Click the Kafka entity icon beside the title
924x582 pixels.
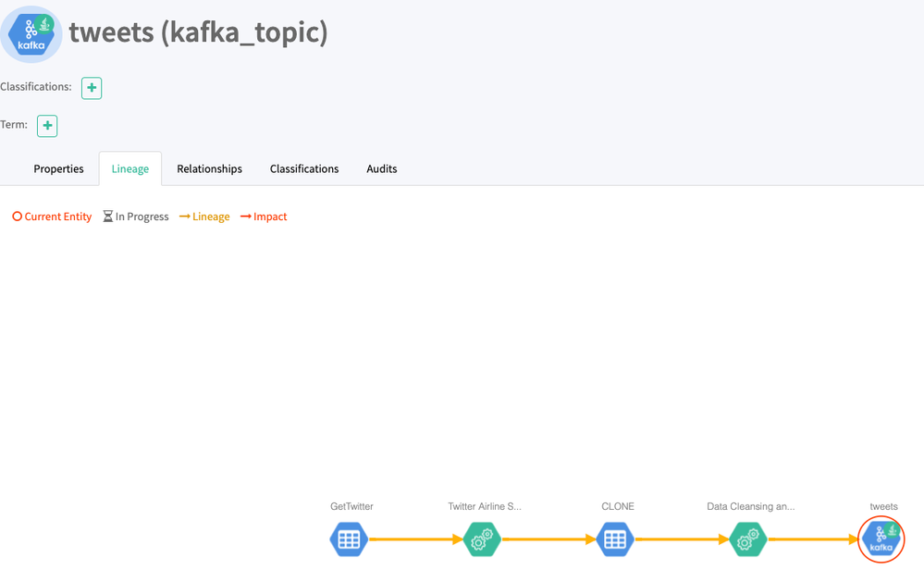31,33
